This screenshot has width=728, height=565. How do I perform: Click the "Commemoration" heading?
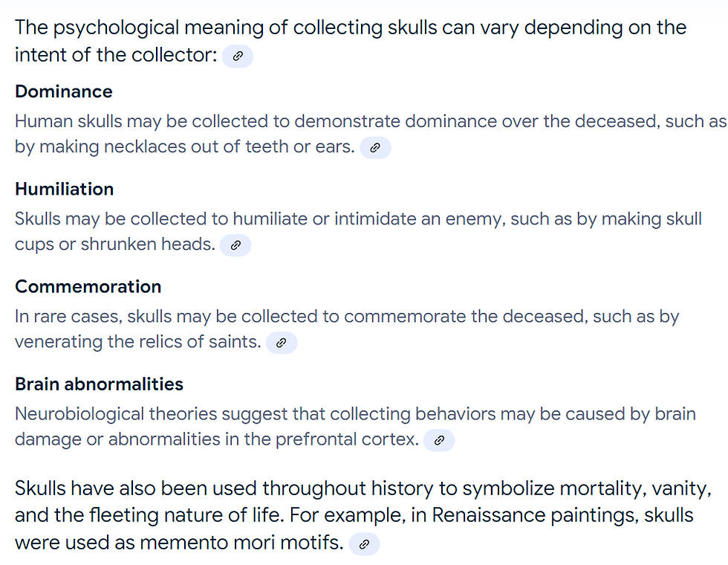(x=88, y=286)
